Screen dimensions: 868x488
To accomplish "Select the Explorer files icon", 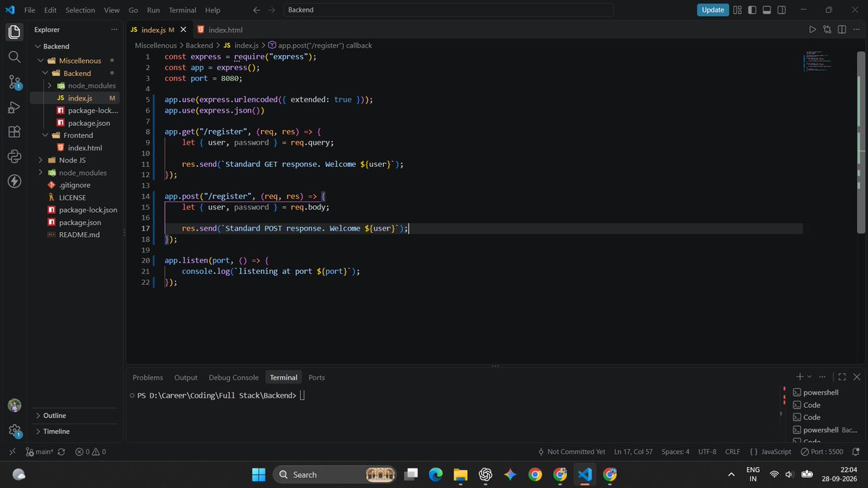I will [14, 32].
